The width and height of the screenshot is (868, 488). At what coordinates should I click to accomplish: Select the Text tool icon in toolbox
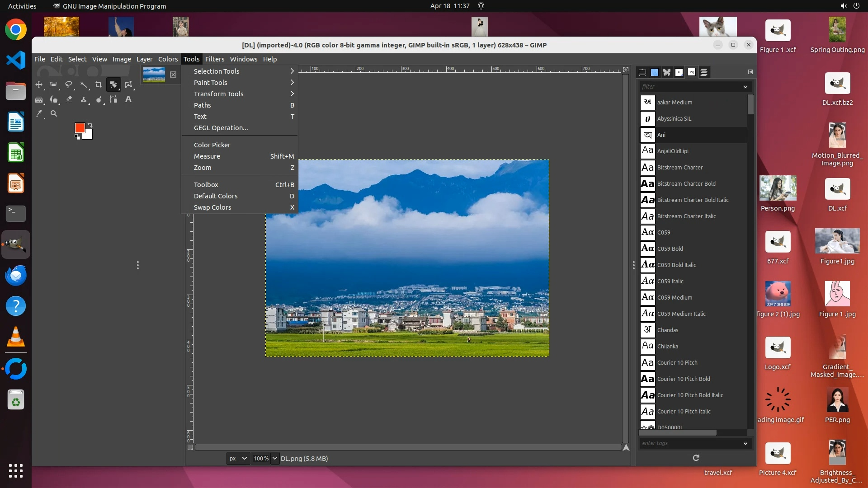[128, 99]
